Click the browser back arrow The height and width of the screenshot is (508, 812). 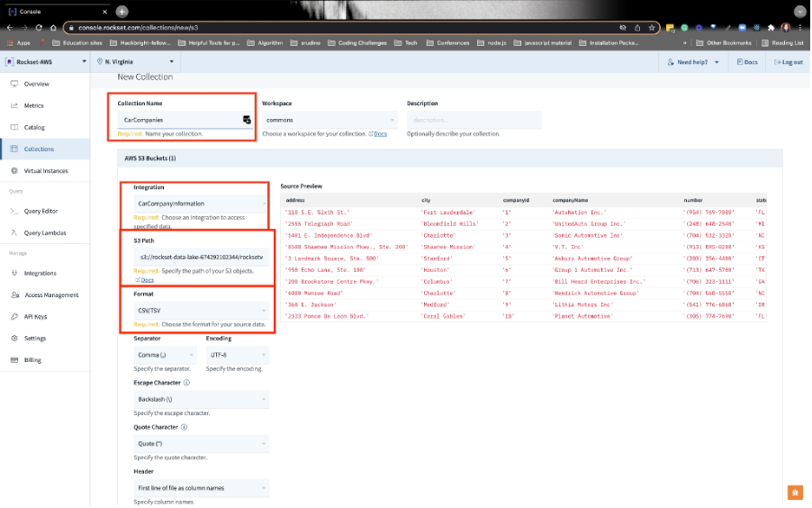point(10,28)
